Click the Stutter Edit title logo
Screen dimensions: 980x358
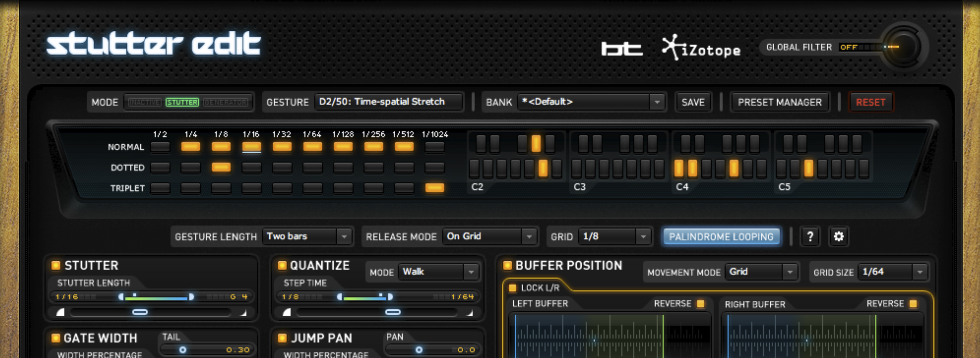tap(153, 44)
